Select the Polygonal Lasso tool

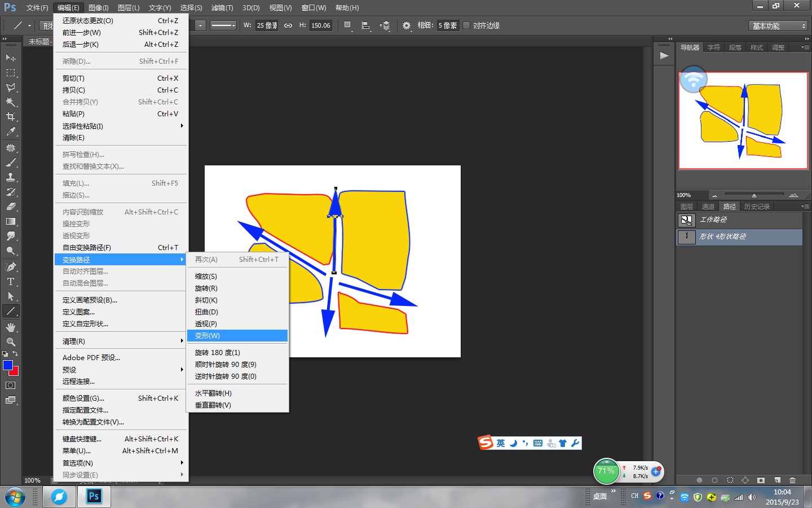pos(11,87)
